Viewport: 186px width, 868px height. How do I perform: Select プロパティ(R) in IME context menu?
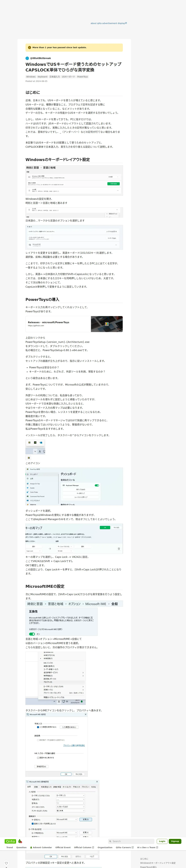point(62,682)
